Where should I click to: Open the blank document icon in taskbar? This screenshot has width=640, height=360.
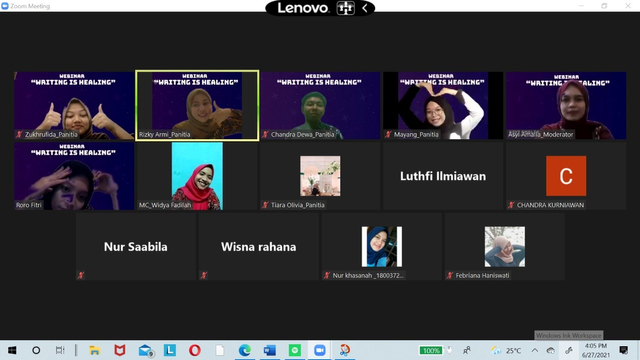[220, 350]
